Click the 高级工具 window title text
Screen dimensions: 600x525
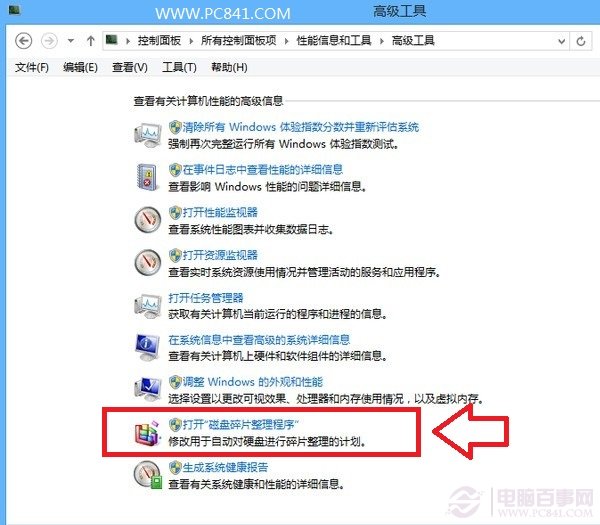pyautogui.click(x=399, y=11)
